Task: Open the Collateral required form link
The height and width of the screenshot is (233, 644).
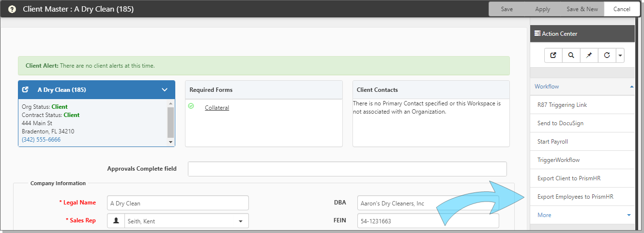Action: coord(217,108)
